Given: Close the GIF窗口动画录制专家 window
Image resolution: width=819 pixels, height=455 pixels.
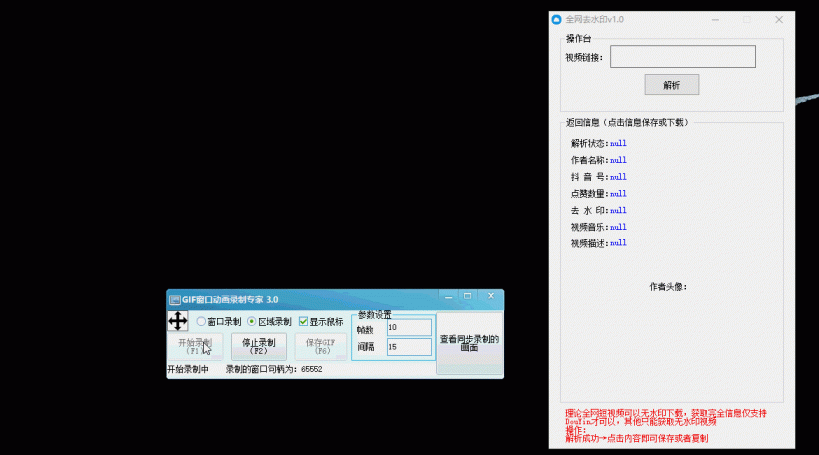Looking at the screenshot, I should pos(490,296).
